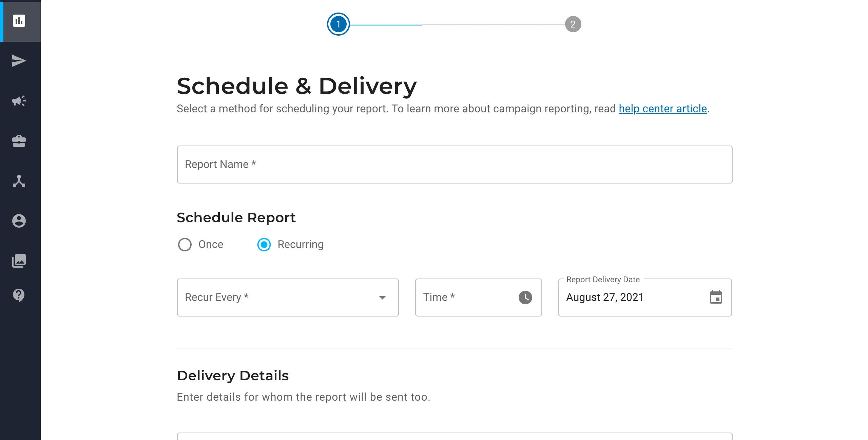Click the Schedule & Delivery heading
868x440 pixels.
(297, 86)
